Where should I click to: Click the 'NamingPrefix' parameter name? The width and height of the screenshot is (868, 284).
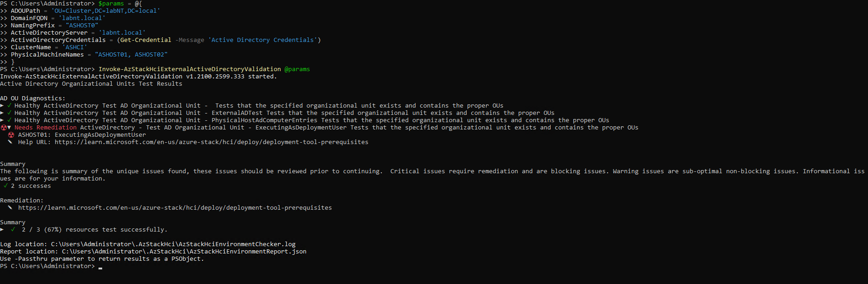(x=33, y=25)
